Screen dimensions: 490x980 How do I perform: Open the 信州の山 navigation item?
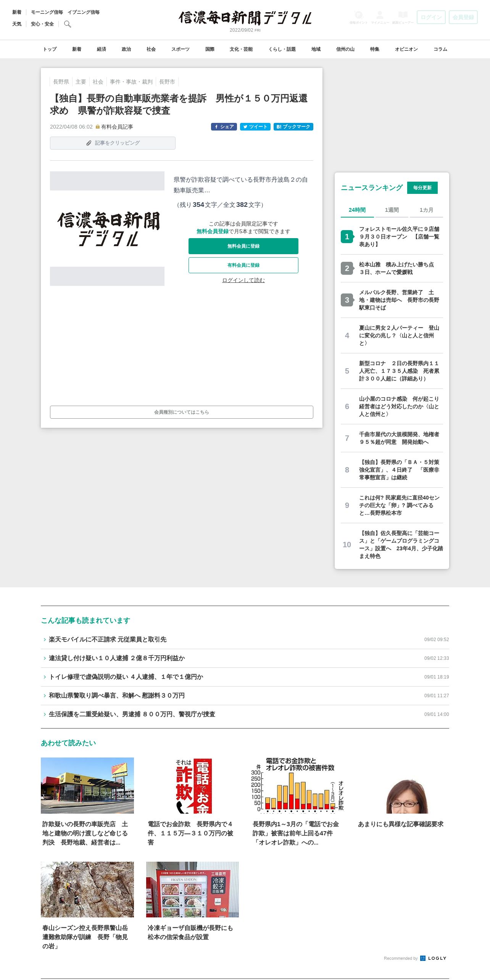point(345,49)
